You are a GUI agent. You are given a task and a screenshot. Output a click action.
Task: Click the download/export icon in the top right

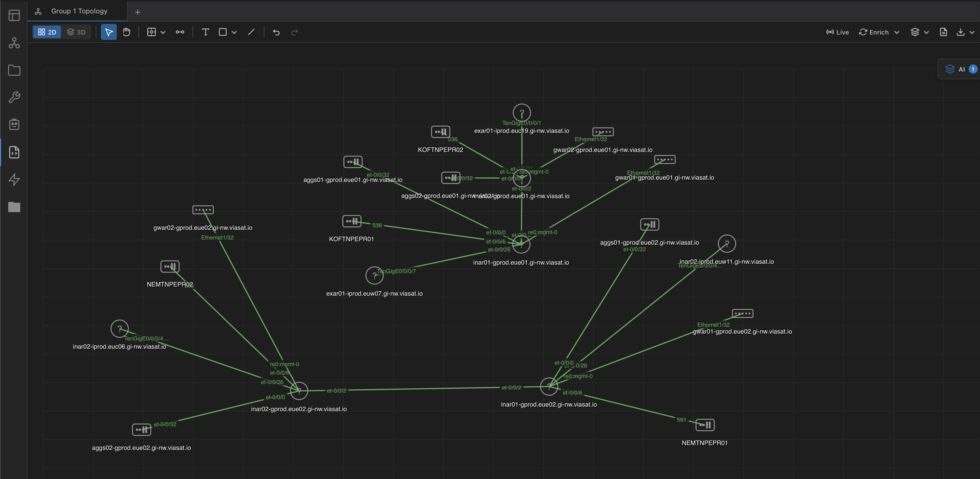[x=961, y=32]
